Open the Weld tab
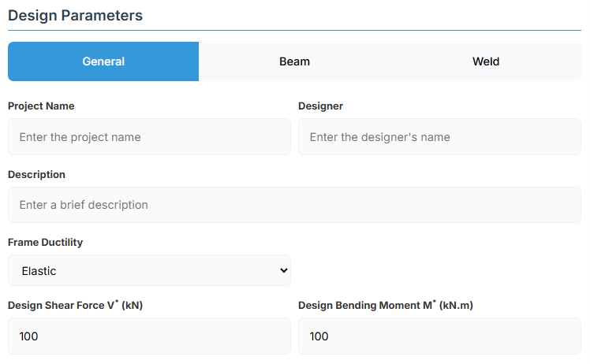 click(485, 61)
